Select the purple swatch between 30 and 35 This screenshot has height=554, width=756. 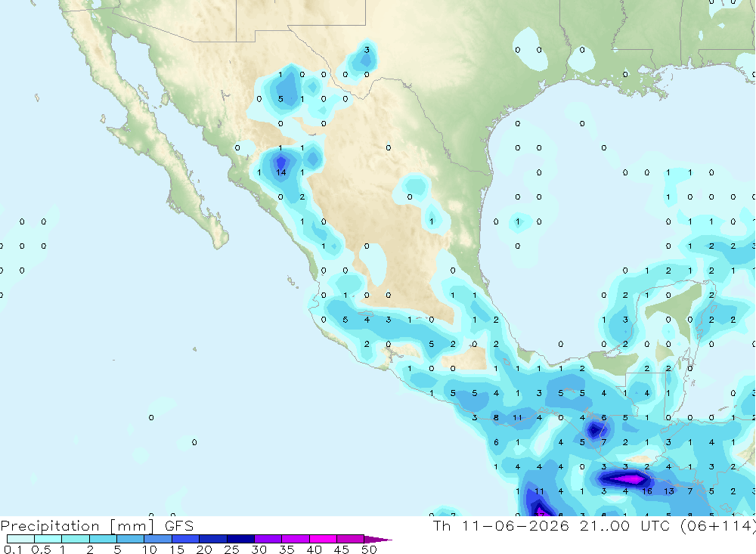pyautogui.click(x=268, y=539)
